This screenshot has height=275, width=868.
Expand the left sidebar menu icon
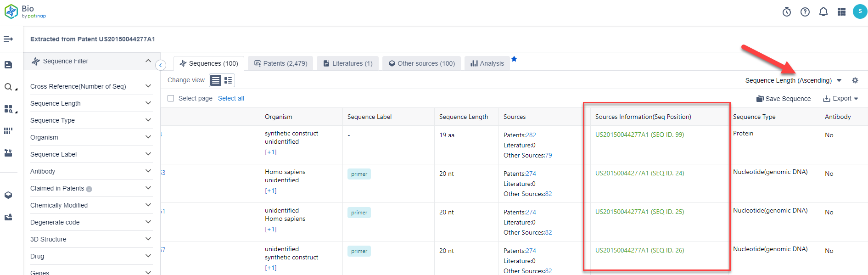[8, 39]
